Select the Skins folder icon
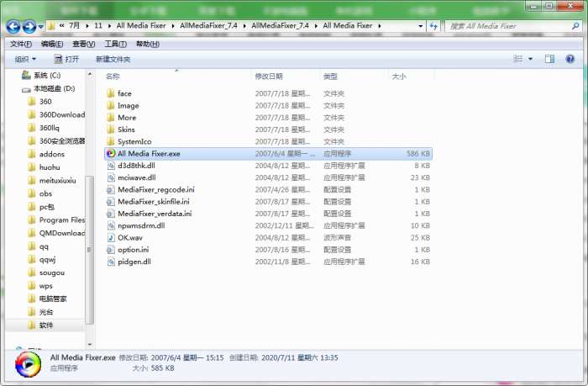 [x=111, y=130]
